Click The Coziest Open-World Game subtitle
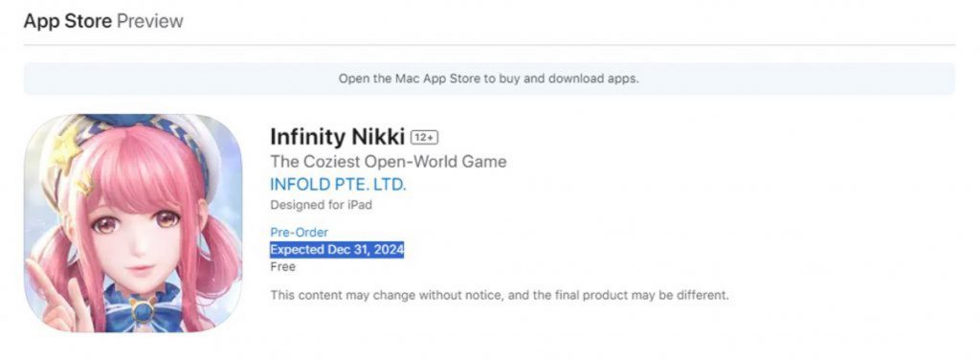 [x=389, y=162]
